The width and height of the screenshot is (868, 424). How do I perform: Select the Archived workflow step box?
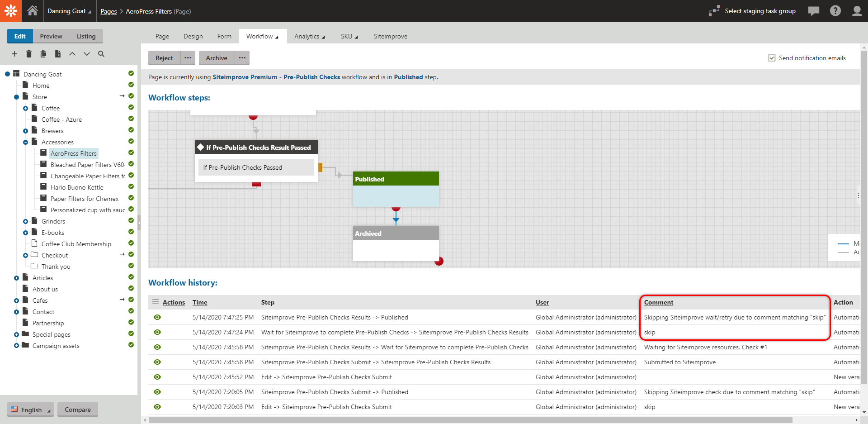pyautogui.click(x=396, y=243)
